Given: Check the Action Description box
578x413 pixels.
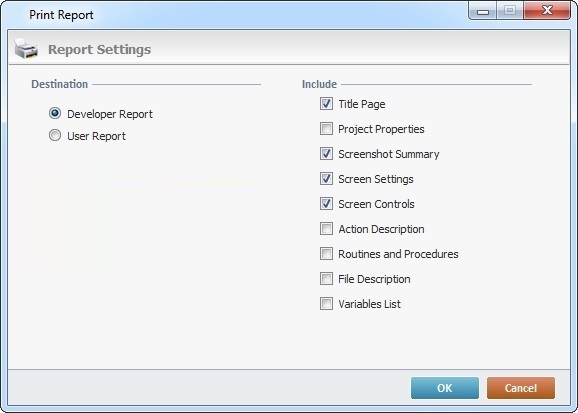Looking at the screenshot, I should point(326,229).
